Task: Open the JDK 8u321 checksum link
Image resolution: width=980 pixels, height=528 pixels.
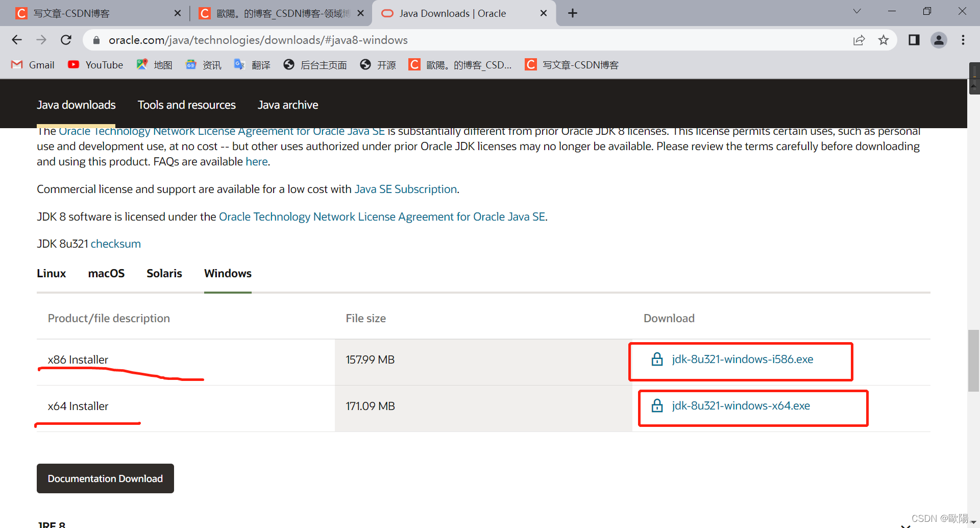Action: (x=116, y=244)
